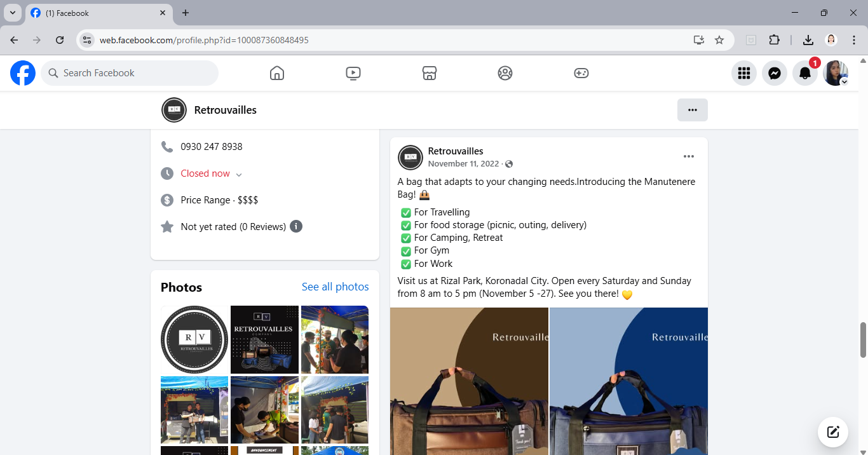Viewport: 868px width, 455px height.
Task: Click the reviews info icon
Action: click(296, 226)
